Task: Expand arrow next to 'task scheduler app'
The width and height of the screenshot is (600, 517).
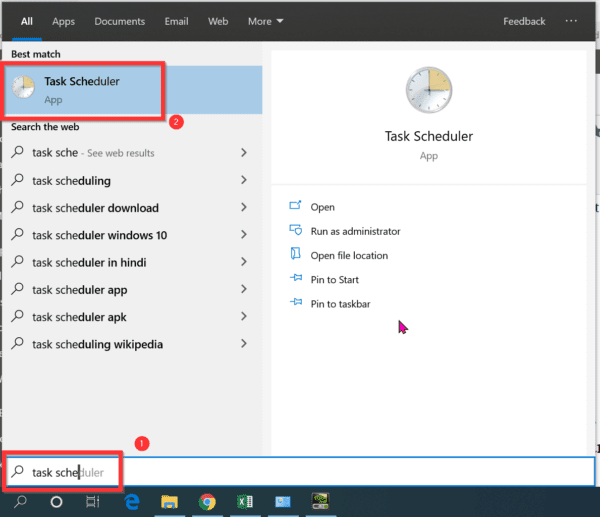Action: pos(244,289)
